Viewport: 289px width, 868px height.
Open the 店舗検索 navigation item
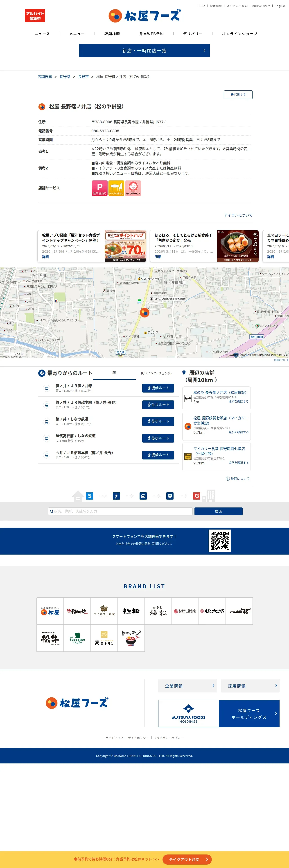tap(112, 34)
